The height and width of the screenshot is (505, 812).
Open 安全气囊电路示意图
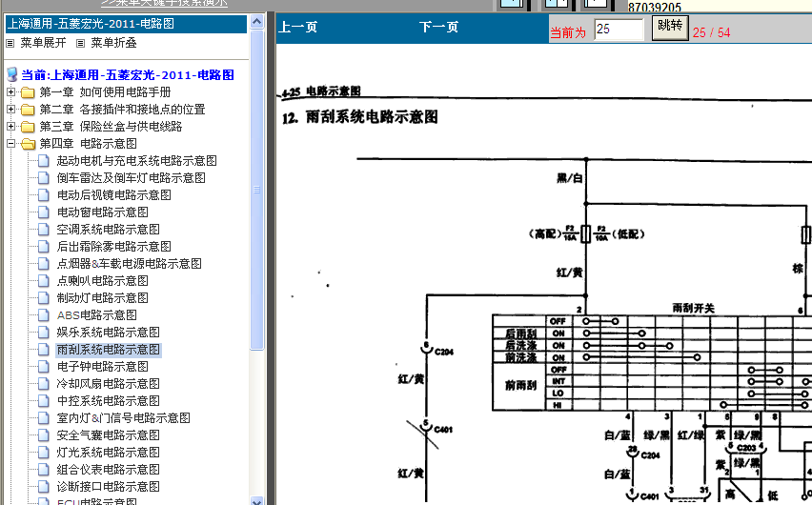[x=109, y=434]
